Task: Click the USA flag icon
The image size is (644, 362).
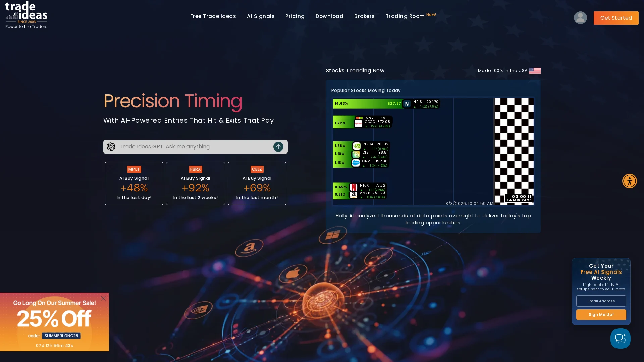Action: pyautogui.click(x=535, y=71)
